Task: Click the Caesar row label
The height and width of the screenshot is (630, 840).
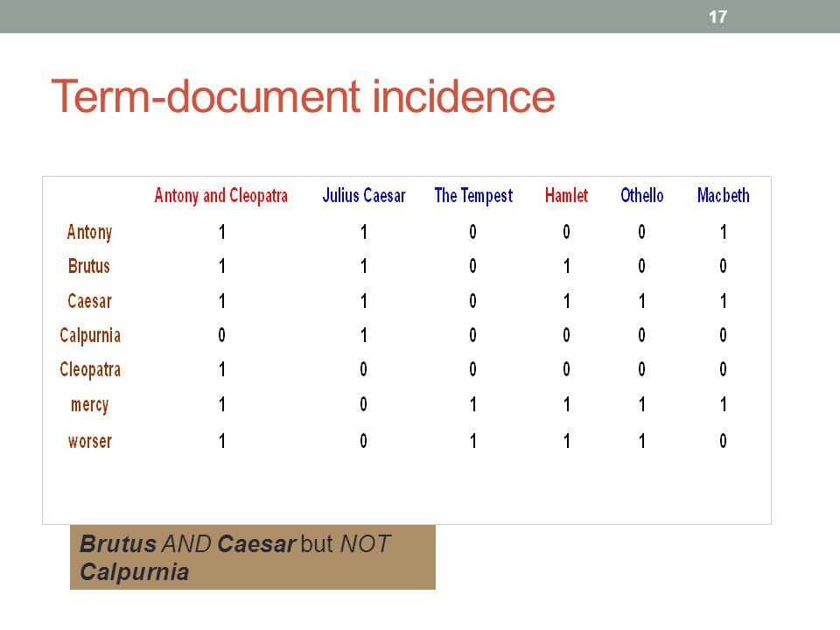Action: 89,301
